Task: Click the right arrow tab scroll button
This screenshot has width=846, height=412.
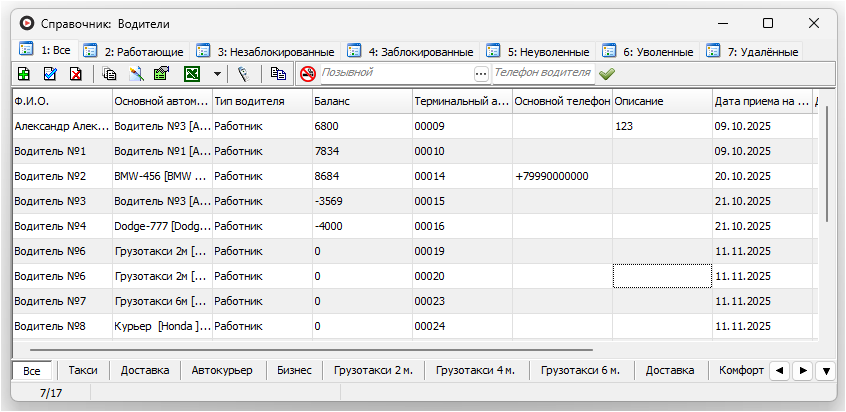Action: [x=803, y=371]
